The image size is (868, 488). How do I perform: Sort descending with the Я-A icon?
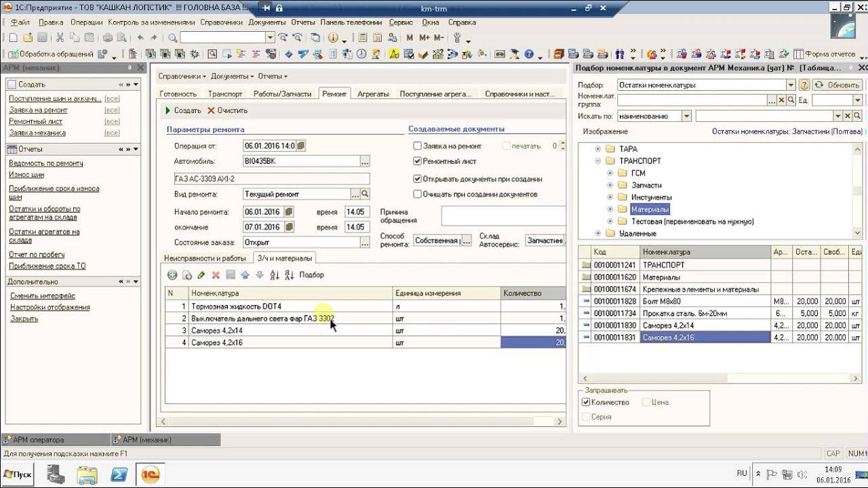pos(289,274)
